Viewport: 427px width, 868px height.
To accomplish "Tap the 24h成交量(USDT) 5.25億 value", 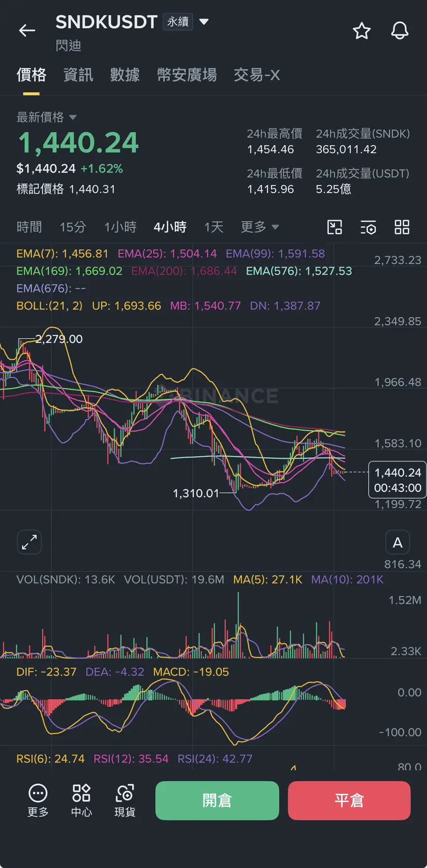I will coord(333,189).
